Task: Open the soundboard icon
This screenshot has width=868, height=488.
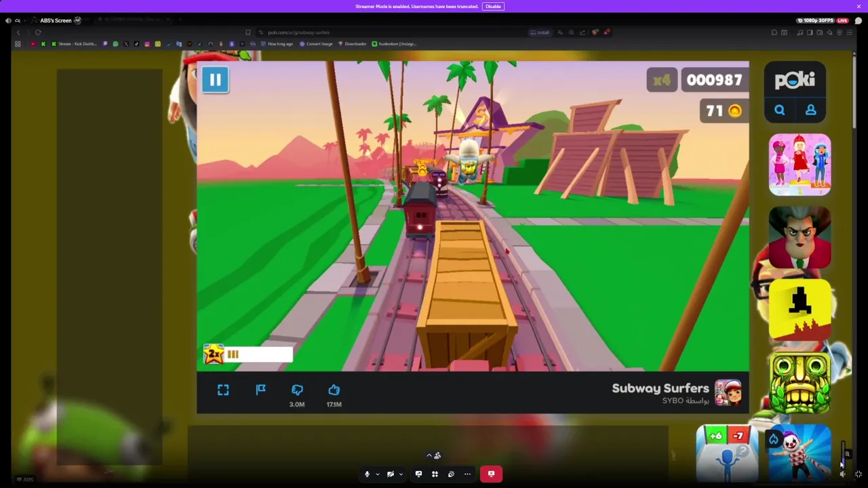Action: click(451, 474)
